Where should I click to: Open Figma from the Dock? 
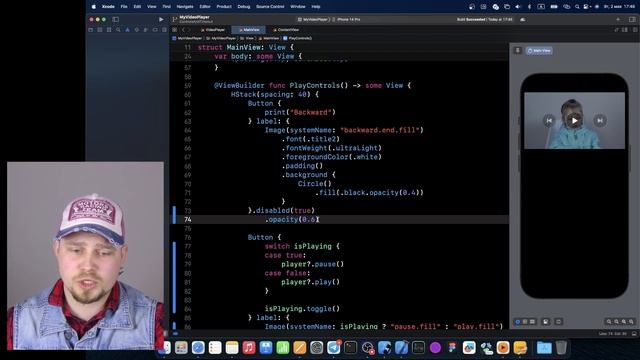(x=452, y=348)
